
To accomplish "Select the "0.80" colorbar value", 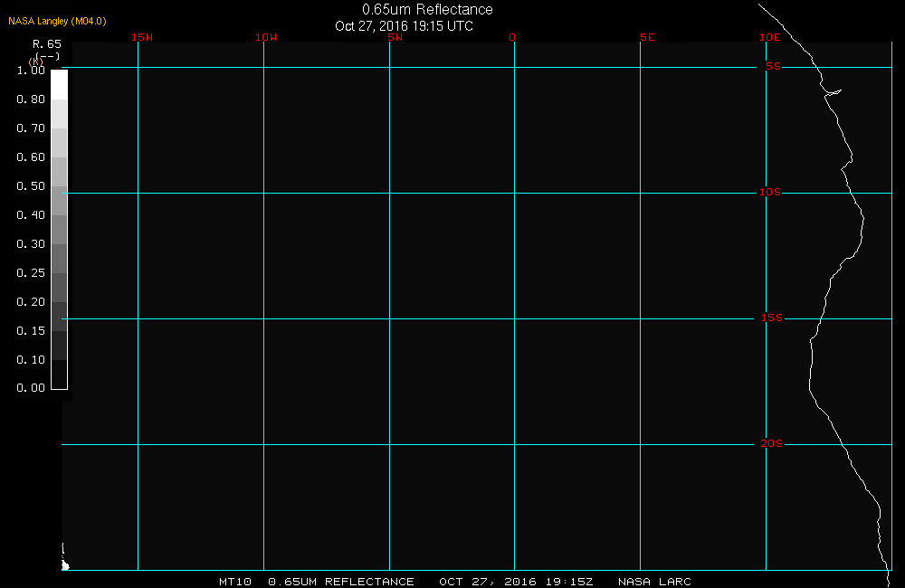I will pos(31,100).
